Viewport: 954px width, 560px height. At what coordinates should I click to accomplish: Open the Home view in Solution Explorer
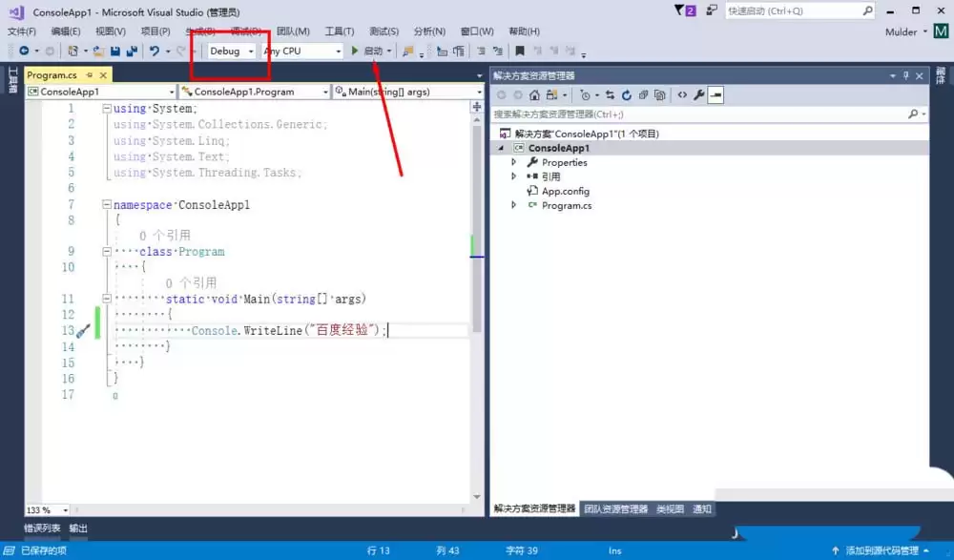click(x=534, y=94)
